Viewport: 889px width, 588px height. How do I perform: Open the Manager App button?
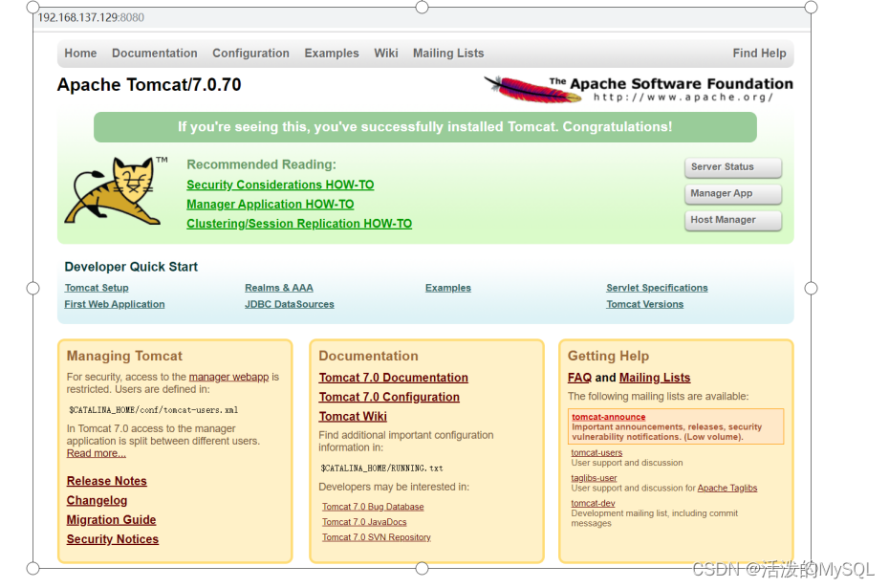(733, 194)
